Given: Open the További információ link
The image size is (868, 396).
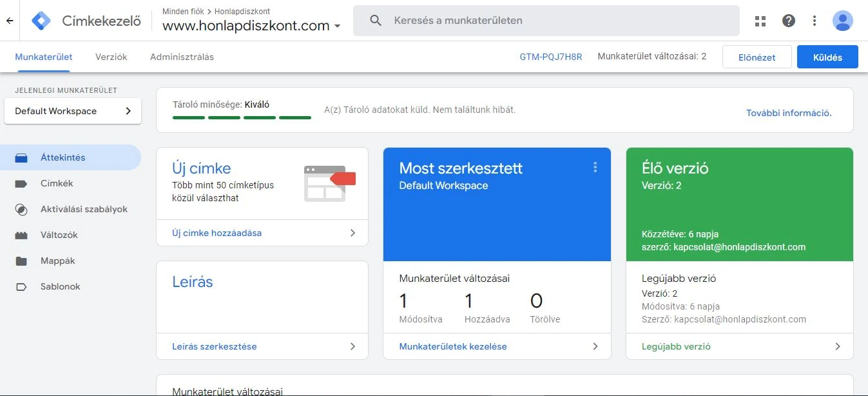Looking at the screenshot, I should pyautogui.click(x=789, y=113).
